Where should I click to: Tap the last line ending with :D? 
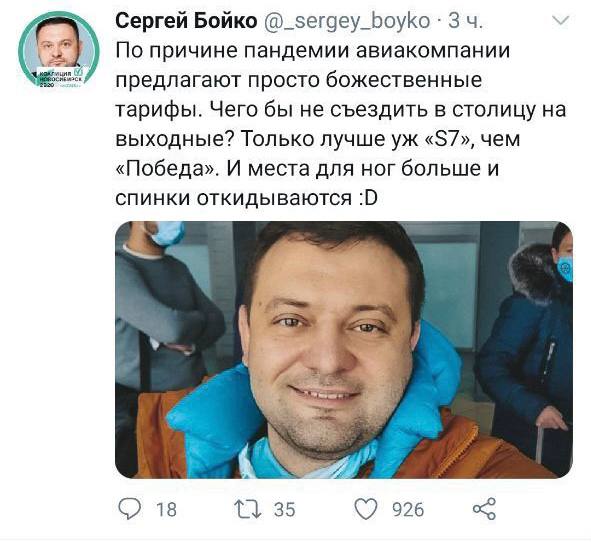(x=246, y=198)
